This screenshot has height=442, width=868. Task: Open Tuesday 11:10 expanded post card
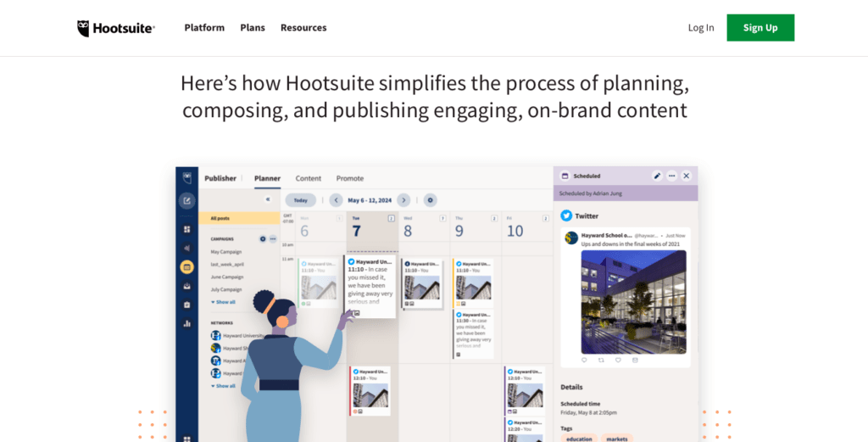click(370, 287)
